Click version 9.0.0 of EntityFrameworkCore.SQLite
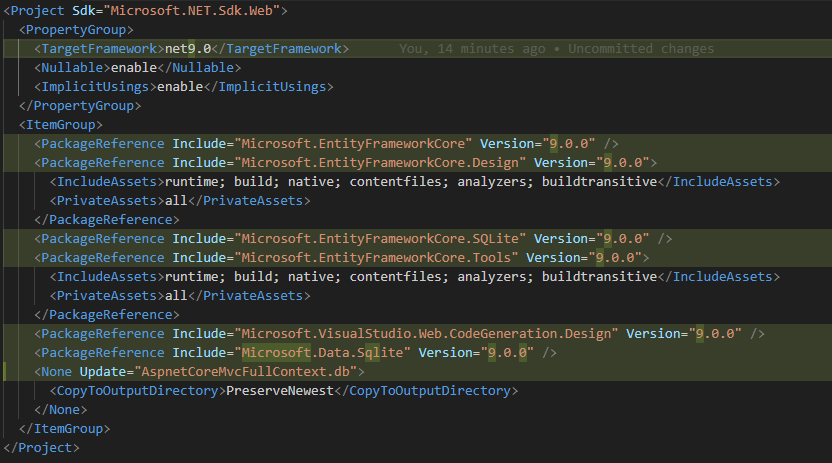The image size is (832, 463). coord(622,239)
